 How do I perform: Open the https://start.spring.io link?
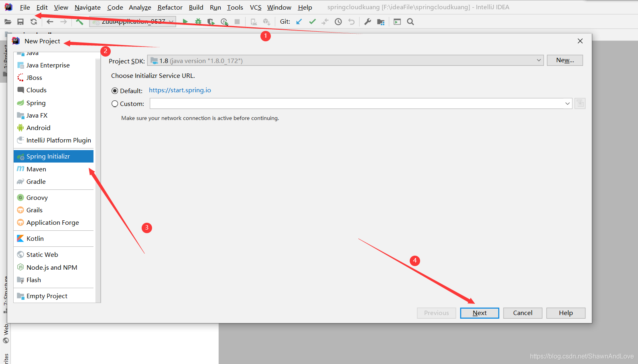pos(180,90)
